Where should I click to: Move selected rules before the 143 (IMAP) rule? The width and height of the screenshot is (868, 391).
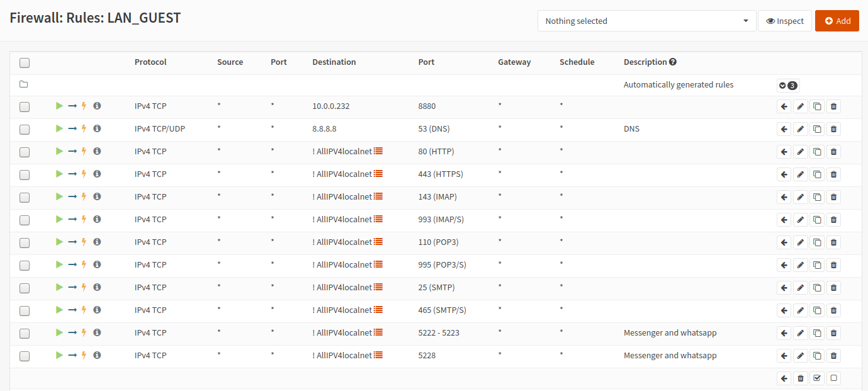tap(784, 197)
